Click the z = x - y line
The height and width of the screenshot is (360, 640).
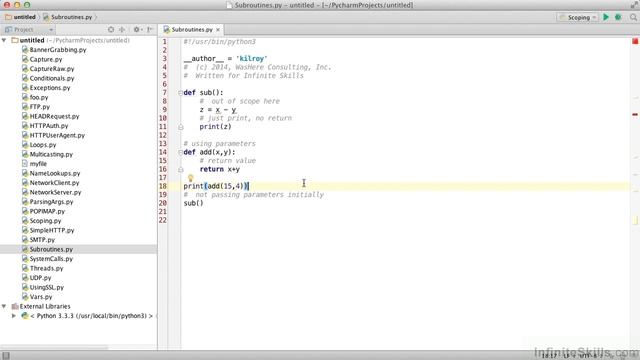point(218,110)
